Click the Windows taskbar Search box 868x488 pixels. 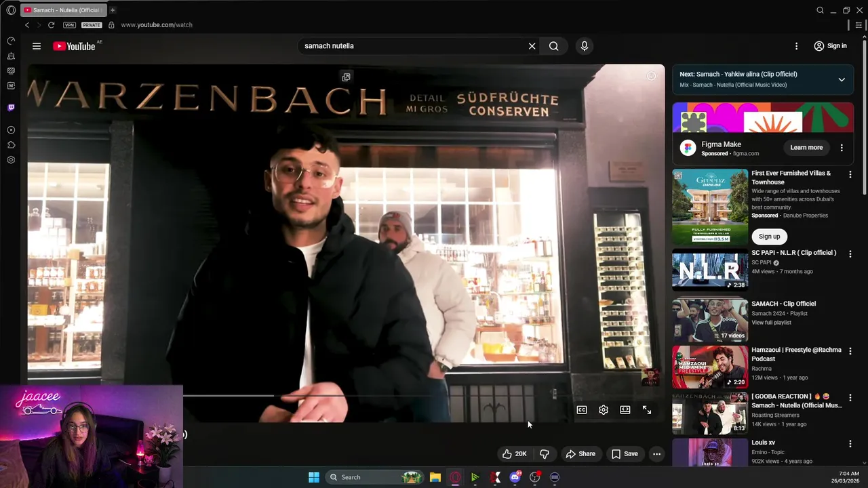pyautogui.click(x=374, y=477)
